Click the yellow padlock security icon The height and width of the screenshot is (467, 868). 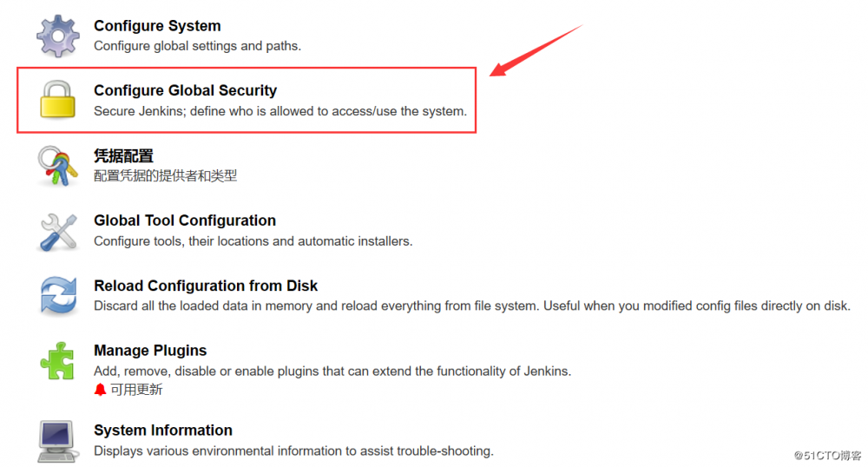pyautogui.click(x=58, y=99)
